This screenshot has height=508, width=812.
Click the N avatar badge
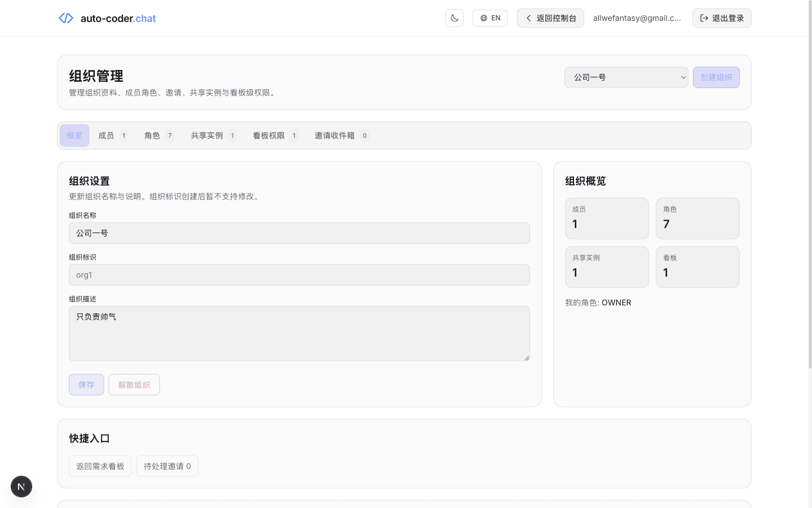tap(21, 486)
